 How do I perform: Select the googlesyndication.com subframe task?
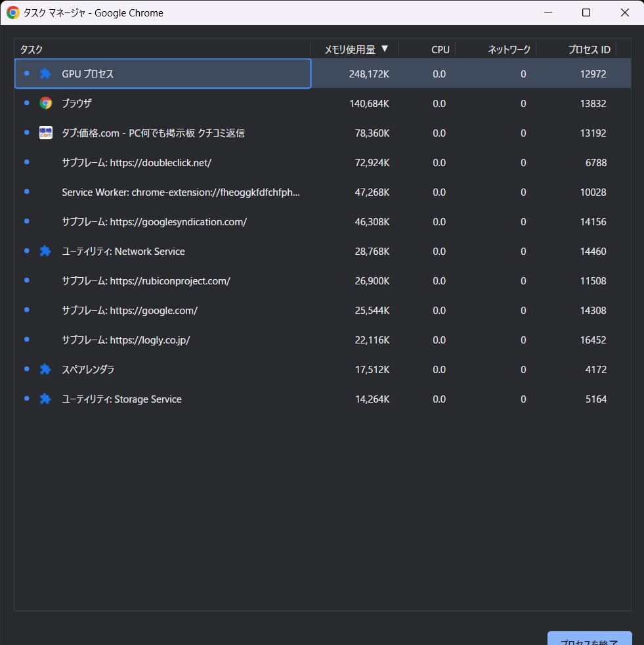pyautogui.click(x=323, y=222)
